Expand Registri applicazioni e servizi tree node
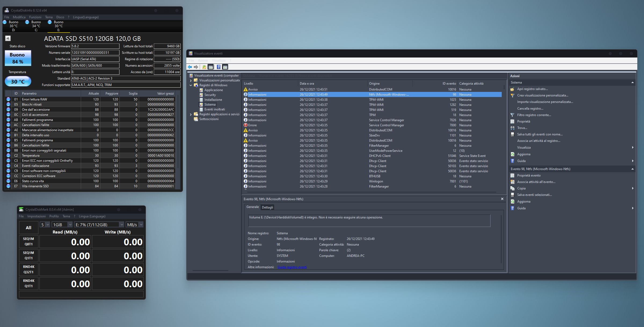This screenshot has height=327, width=644. (x=191, y=114)
